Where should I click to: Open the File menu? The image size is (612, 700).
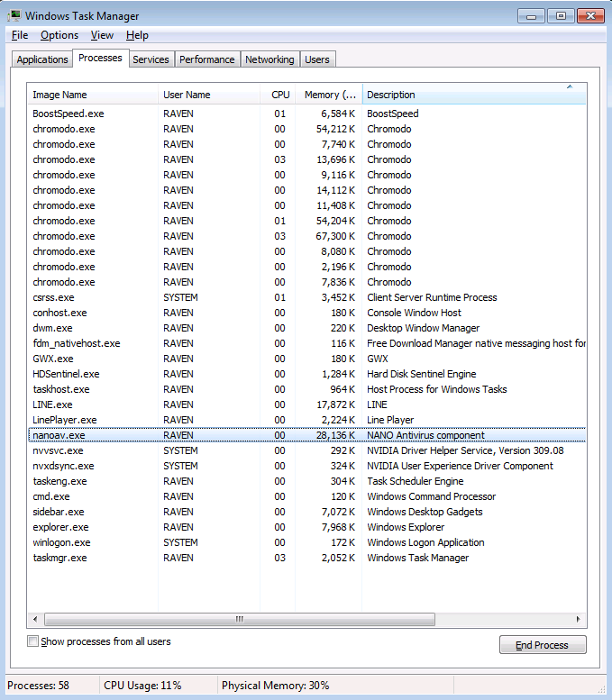click(20, 35)
